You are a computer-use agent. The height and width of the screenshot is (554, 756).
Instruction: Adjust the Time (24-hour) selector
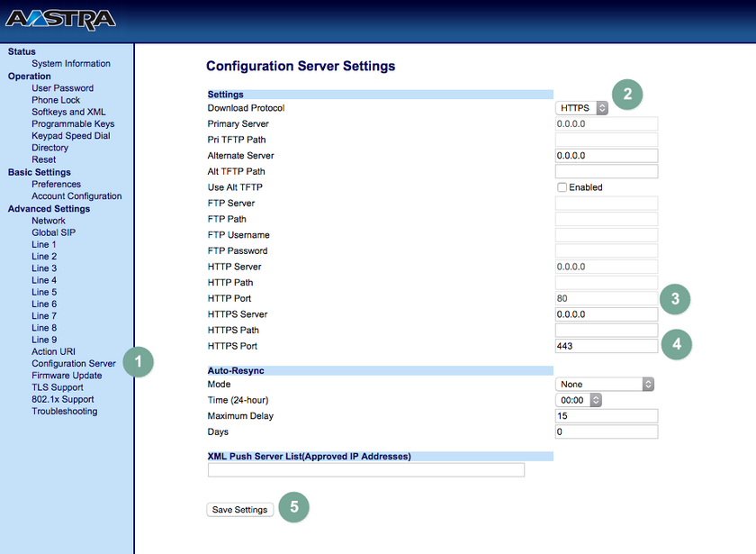point(577,400)
